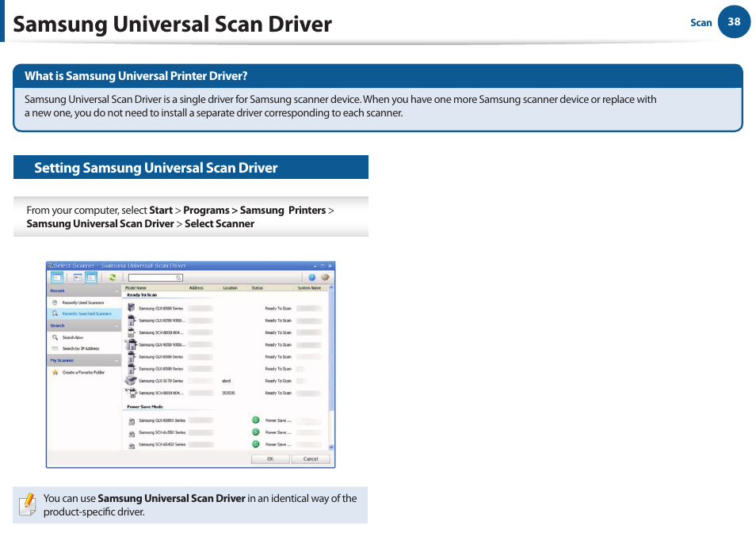Screen dimensions: 756x536
Task: Click the scrollbar down arrow
Action: coord(331,447)
